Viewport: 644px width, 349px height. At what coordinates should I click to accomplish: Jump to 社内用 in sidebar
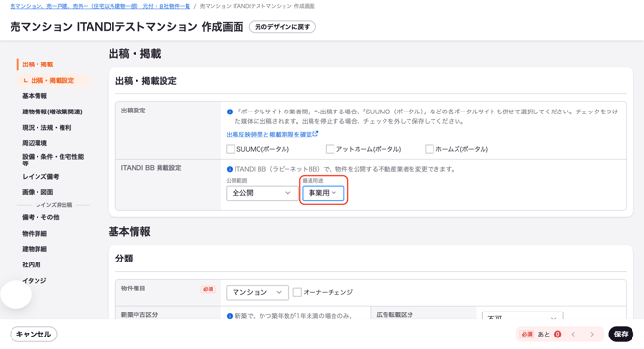tap(31, 264)
